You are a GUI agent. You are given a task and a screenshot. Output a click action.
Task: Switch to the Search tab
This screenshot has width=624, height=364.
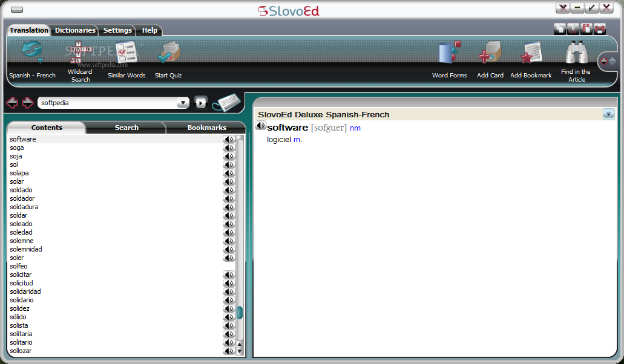(126, 128)
